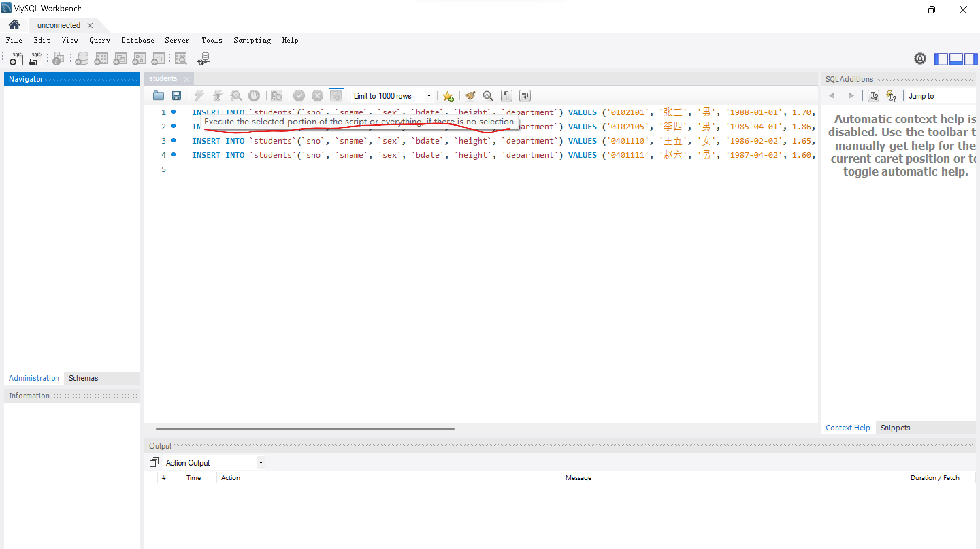Switch to the Schemas tab
The width and height of the screenshot is (980, 549).
pyautogui.click(x=83, y=378)
